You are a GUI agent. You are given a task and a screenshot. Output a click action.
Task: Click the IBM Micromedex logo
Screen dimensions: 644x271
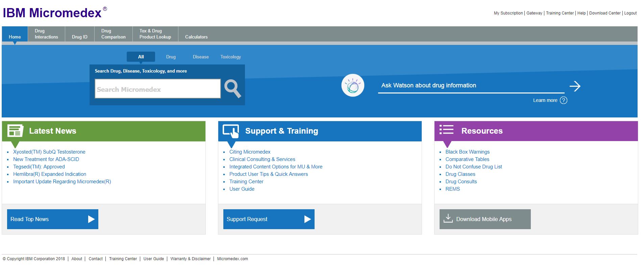(x=55, y=12)
